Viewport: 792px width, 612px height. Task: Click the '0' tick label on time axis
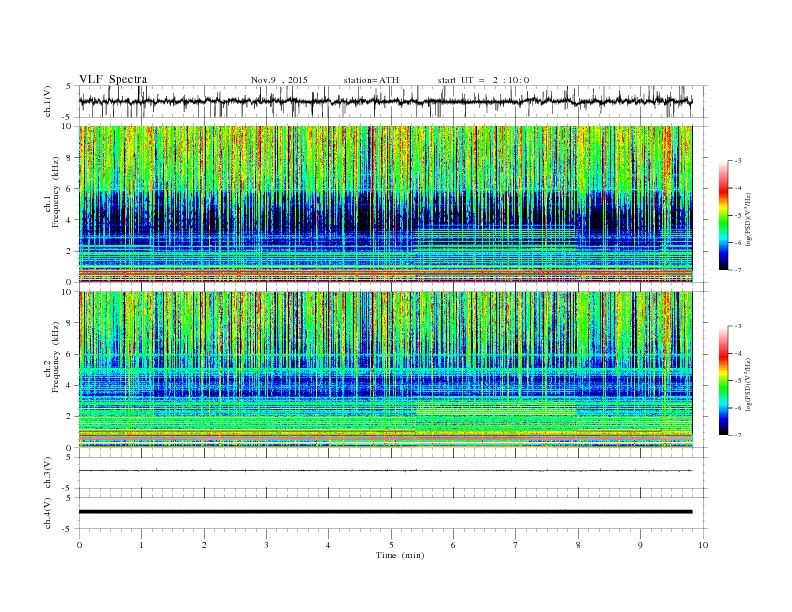click(79, 545)
